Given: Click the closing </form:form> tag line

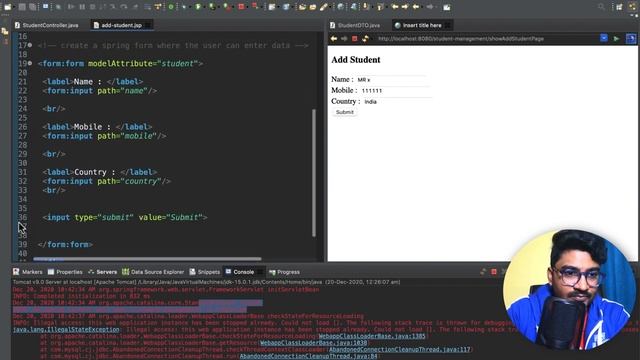Looking at the screenshot, I should click(x=65, y=244).
